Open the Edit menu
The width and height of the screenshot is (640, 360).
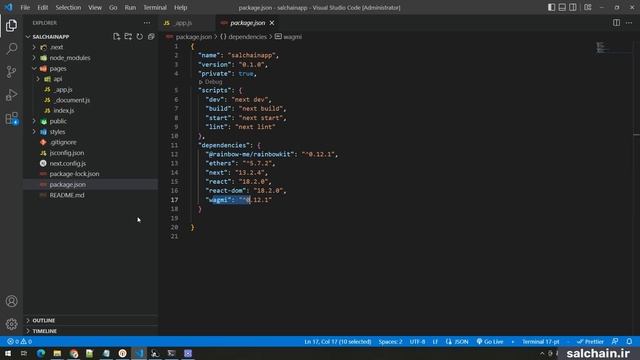pos(42,7)
